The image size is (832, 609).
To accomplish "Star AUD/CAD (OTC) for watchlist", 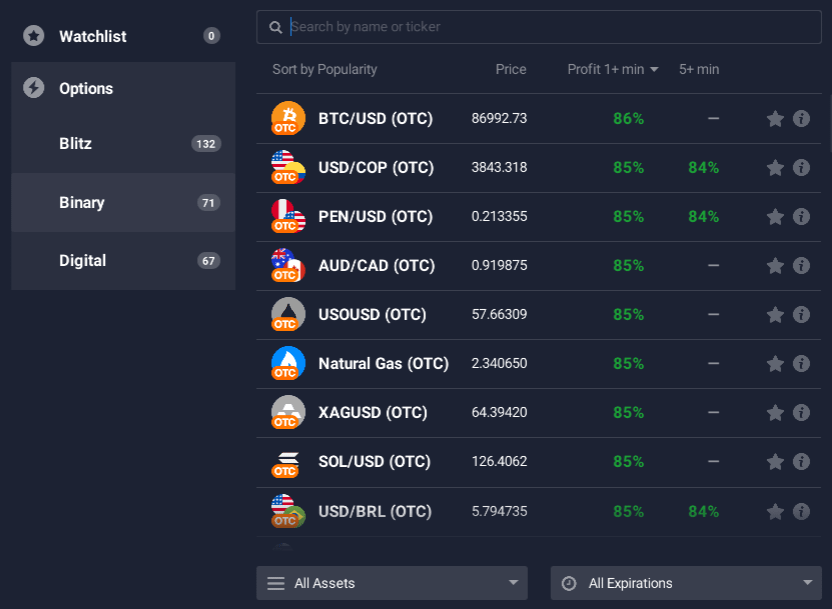I will click(x=775, y=265).
